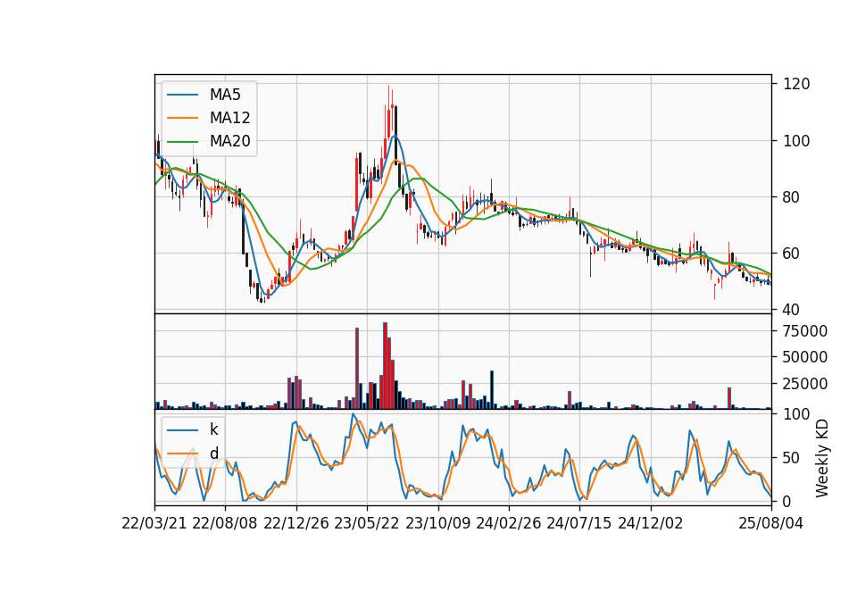Click the MA12 legend label
Image resolution: width=857 pixels, height=616 pixels.
pos(229,118)
